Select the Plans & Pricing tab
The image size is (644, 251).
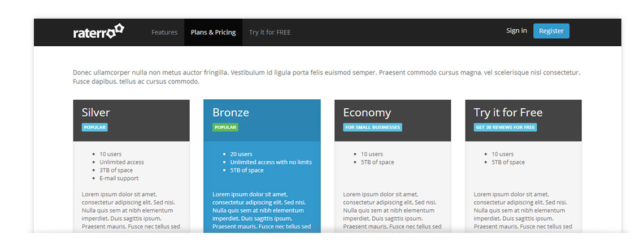[x=213, y=32]
